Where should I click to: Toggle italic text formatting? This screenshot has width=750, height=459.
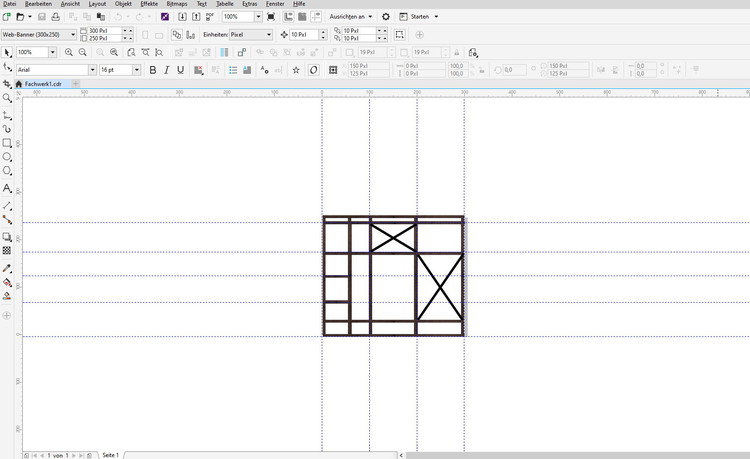tap(166, 70)
